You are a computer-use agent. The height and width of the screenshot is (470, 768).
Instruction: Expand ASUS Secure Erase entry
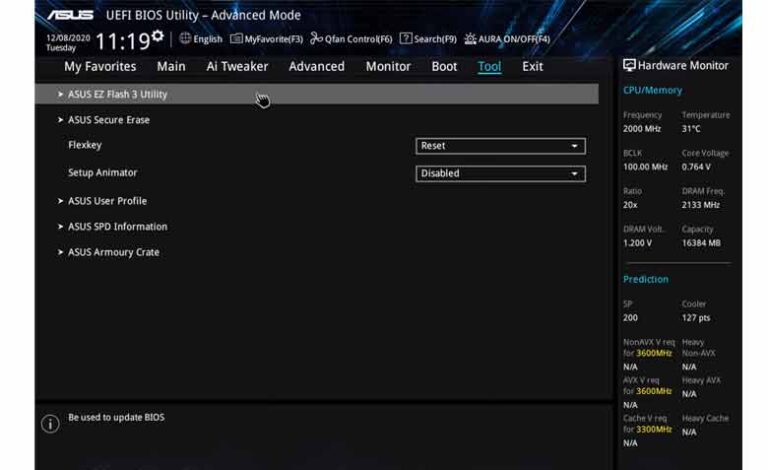pos(109,120)
